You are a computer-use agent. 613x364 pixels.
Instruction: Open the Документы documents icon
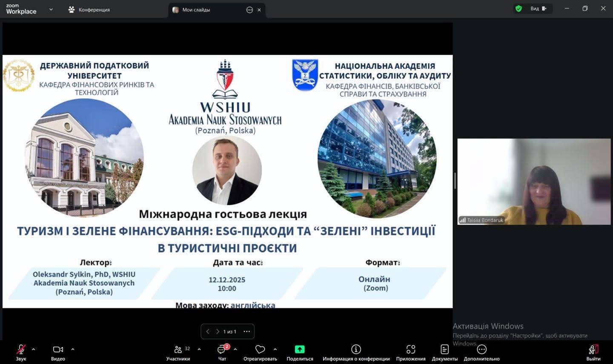444,350
